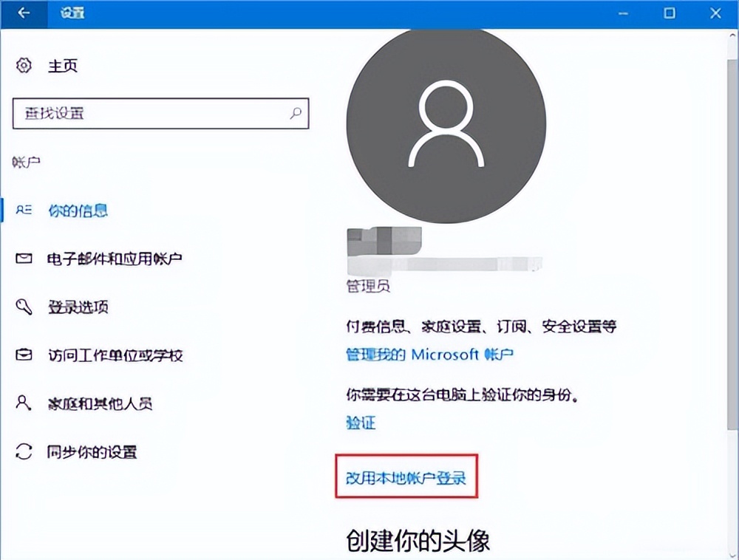
Task: Click the 验证 link
Action: (360, 423)
